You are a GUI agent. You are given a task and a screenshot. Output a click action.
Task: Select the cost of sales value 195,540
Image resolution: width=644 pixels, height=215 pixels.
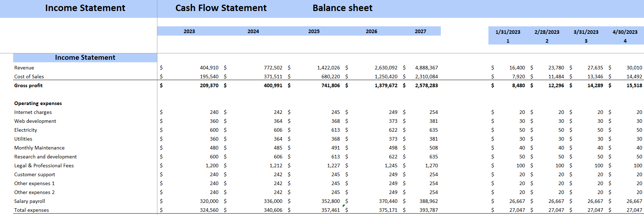[x=209, y=77]
